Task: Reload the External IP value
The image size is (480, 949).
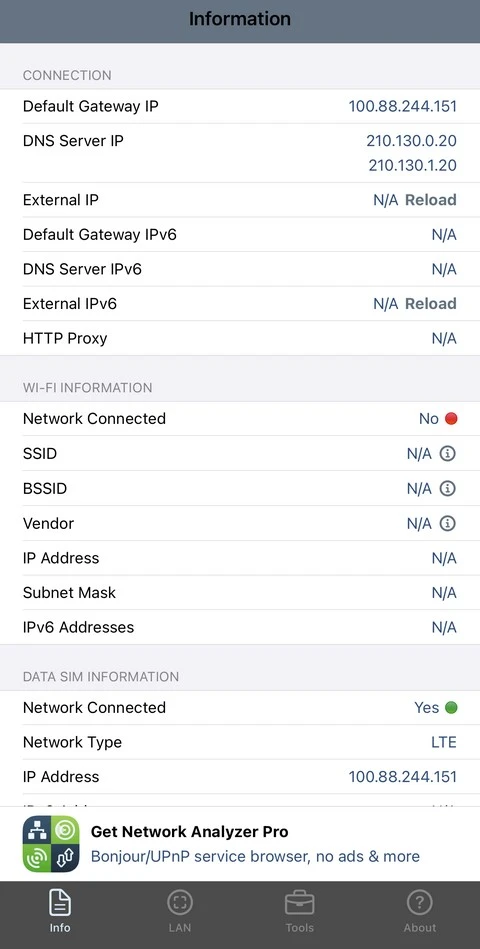Action: pyautogui.click(x=431, y=200)
